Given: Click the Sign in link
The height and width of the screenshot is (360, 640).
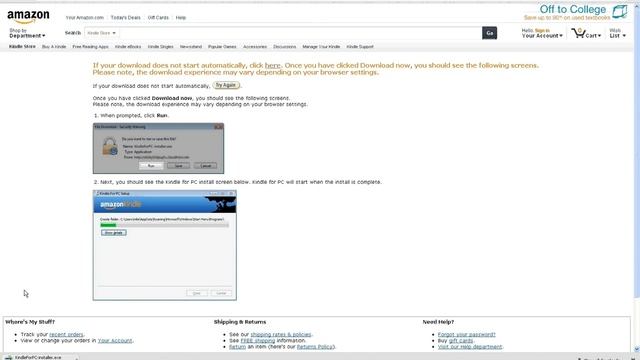Looking at the screenshot, I should (x=542, y=31).
